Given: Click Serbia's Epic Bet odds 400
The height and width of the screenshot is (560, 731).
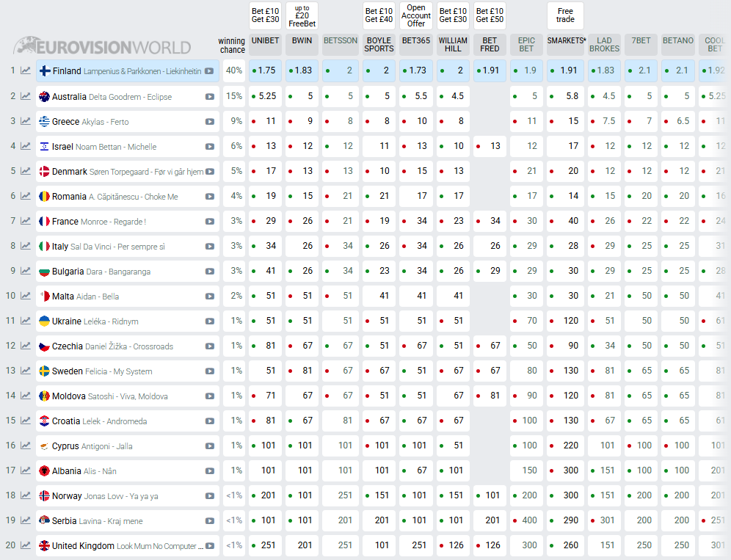Looking at the screenshot, I should point(526,520).
